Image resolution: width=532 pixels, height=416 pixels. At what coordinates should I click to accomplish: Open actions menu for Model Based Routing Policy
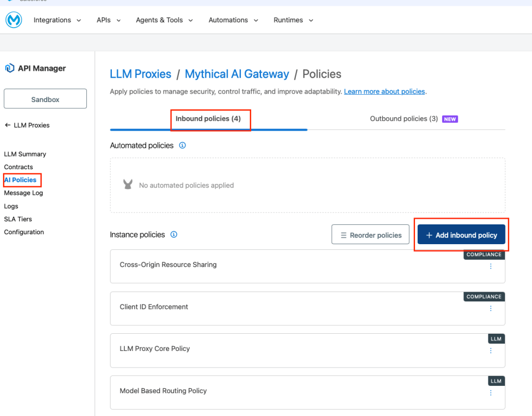[490, 393]
